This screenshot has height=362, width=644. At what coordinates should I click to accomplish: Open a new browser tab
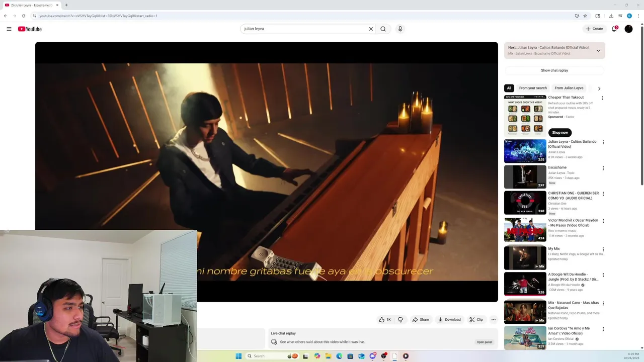point(66,5)
